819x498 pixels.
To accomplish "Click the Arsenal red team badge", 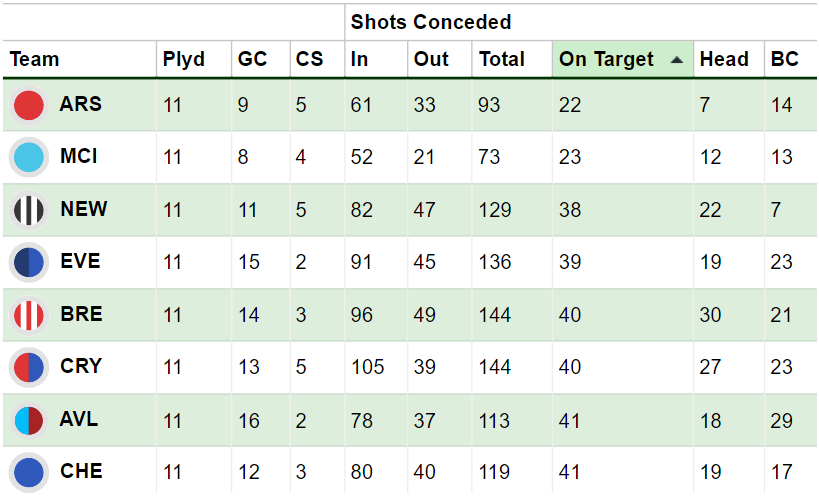I will tap(29, 105).
